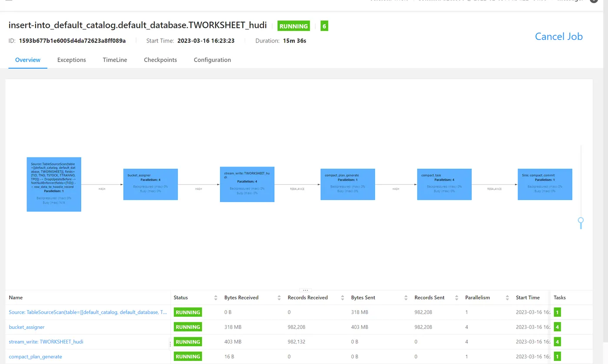Image resolution: width=608 pixels, height=364 pixels.
Task: Sort by Parallelism sort arrows
Action: [507, 298]
